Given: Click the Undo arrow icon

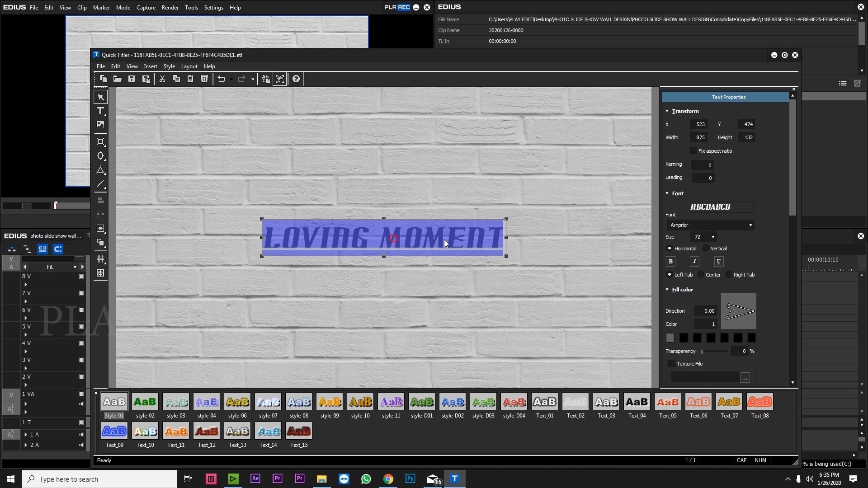Looking at the screenshot, I should tap(221, 79).
